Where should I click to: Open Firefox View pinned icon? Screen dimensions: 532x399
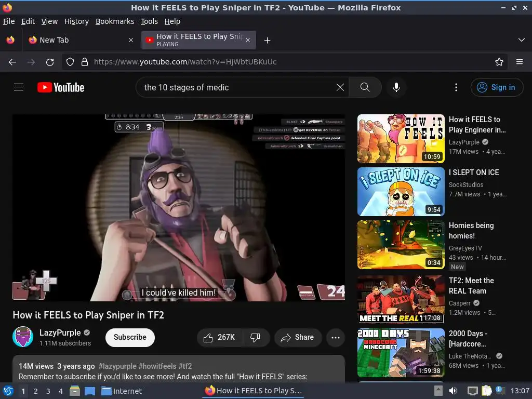[x=10, y=40]
